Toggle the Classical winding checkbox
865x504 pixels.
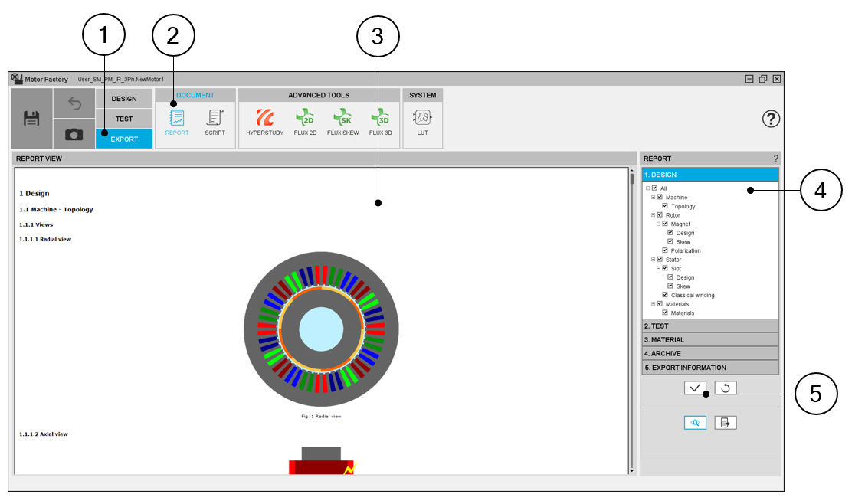[x=665, y=295]
